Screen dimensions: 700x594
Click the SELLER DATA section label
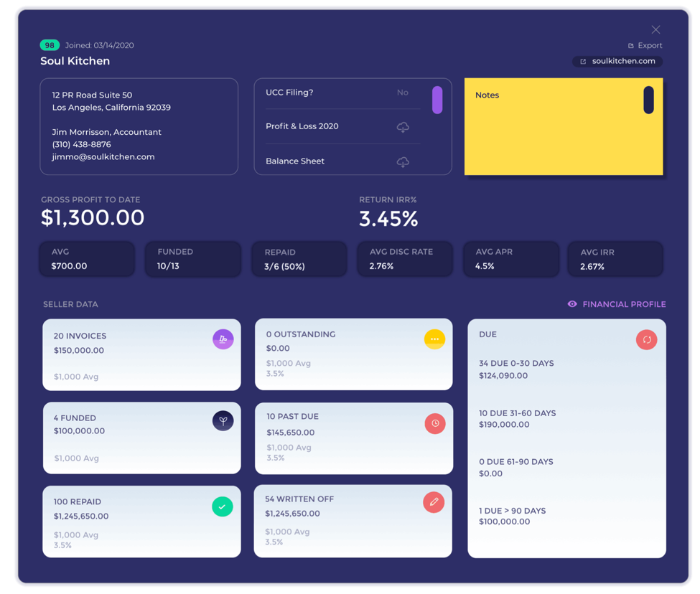click(70, 304)
